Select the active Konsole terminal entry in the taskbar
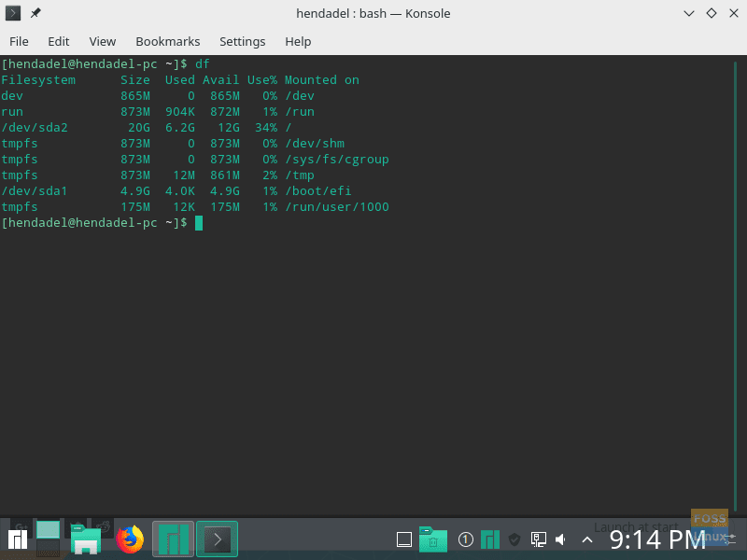 (x=217, y=539)
